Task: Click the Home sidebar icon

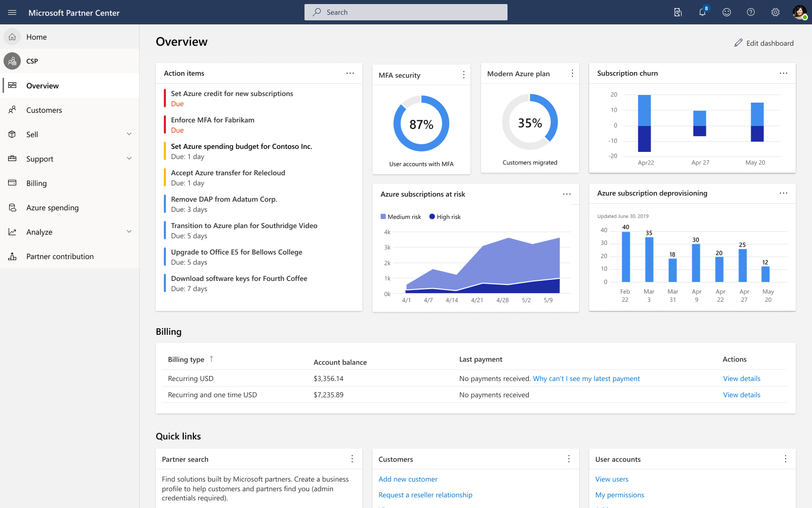Action: pyautogui.click(x=12, y=37)
